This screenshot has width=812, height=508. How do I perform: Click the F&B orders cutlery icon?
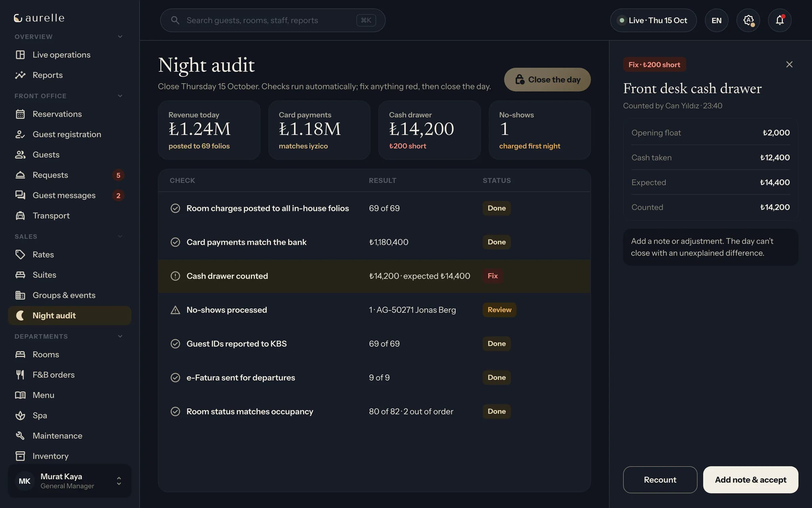20,375
